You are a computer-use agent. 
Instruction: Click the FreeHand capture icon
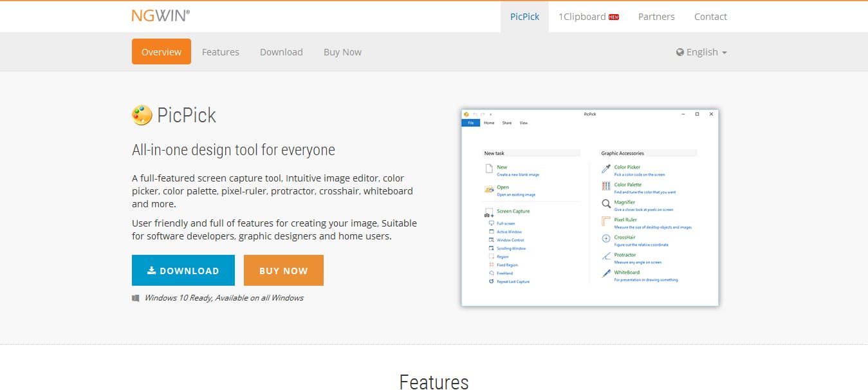492,274
